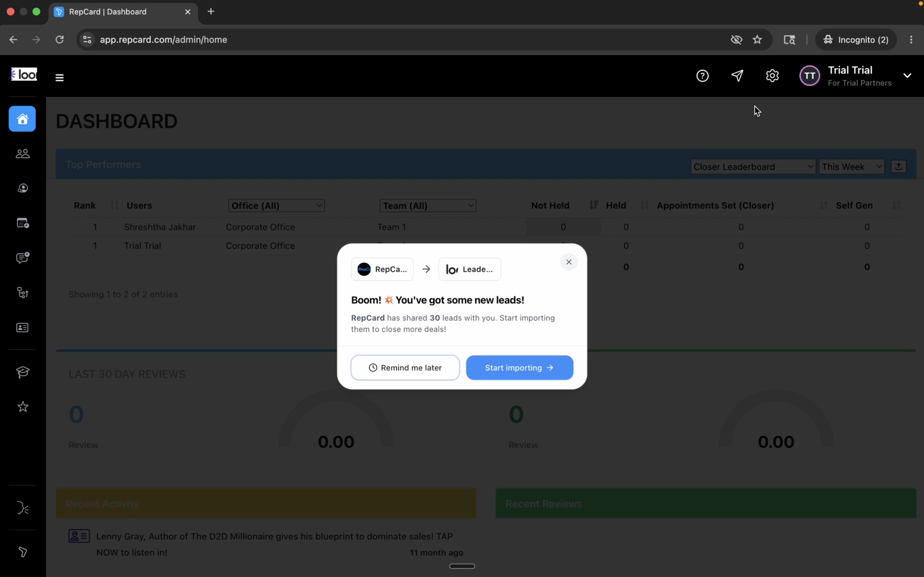Toggle the hamburger menu icon
The height and width of the screenshot is (577, 924).
pos(59,77)
